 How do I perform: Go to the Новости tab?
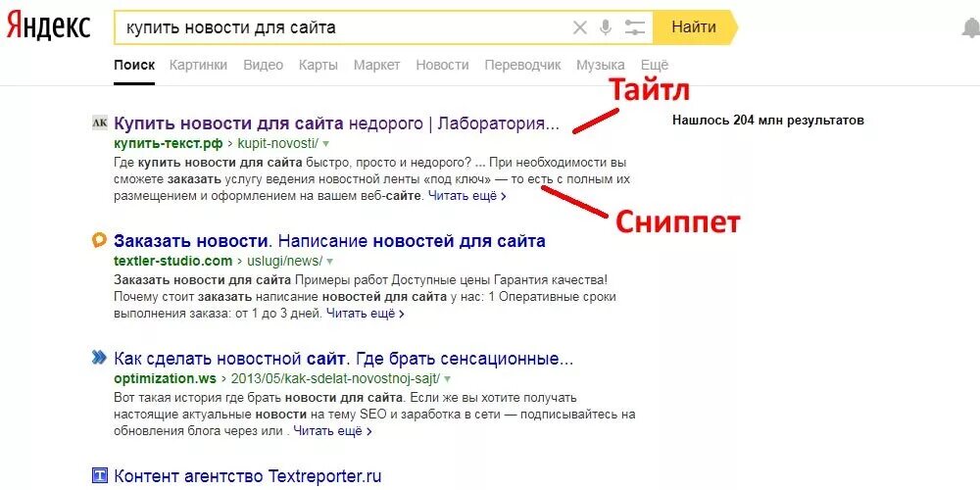click(443, 65)
